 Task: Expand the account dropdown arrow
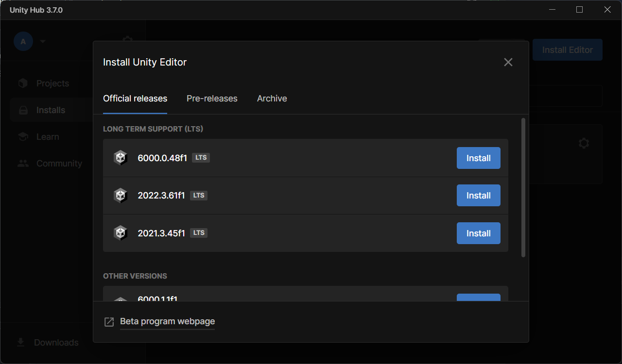[x=43, y=42]
